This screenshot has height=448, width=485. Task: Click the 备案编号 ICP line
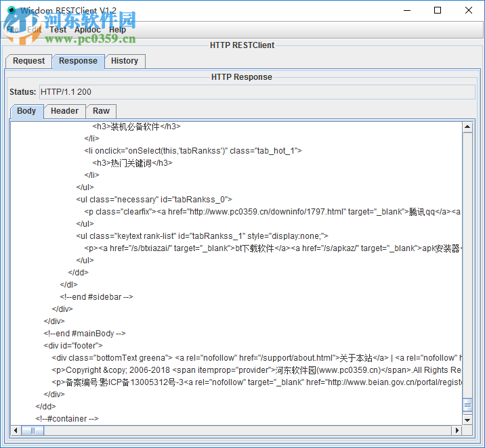tap(257, 382)
